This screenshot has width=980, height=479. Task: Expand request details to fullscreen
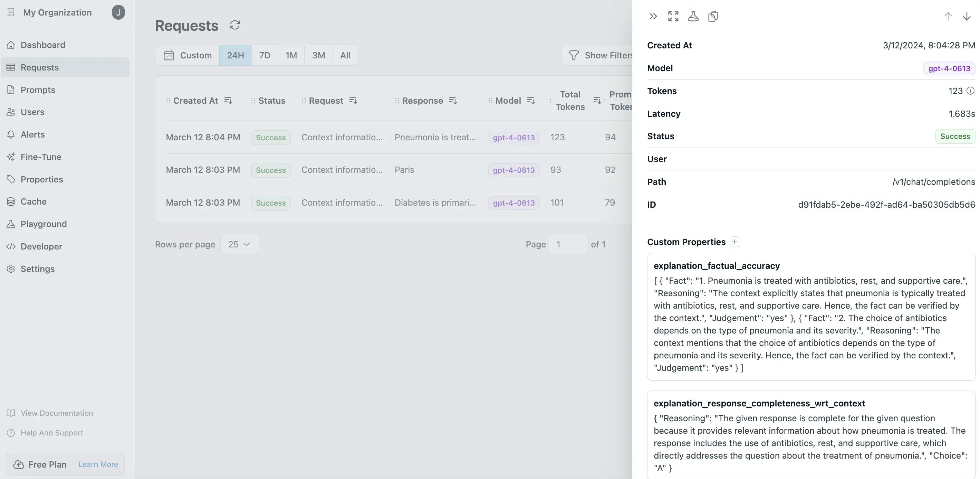(673, 16)
